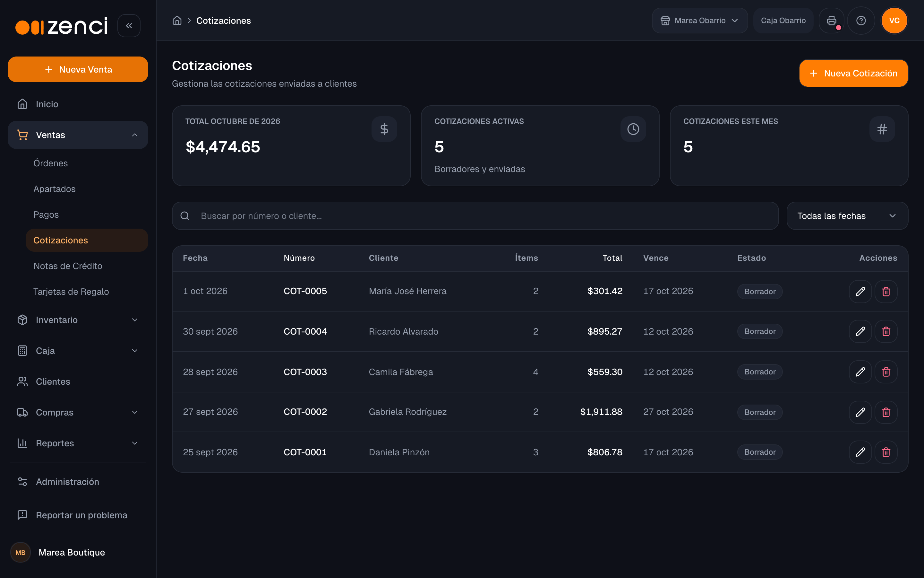The height and width of the screenshot is (578, 924).
Task: Click the Nueva Cotización button
Action: point(853,74)
